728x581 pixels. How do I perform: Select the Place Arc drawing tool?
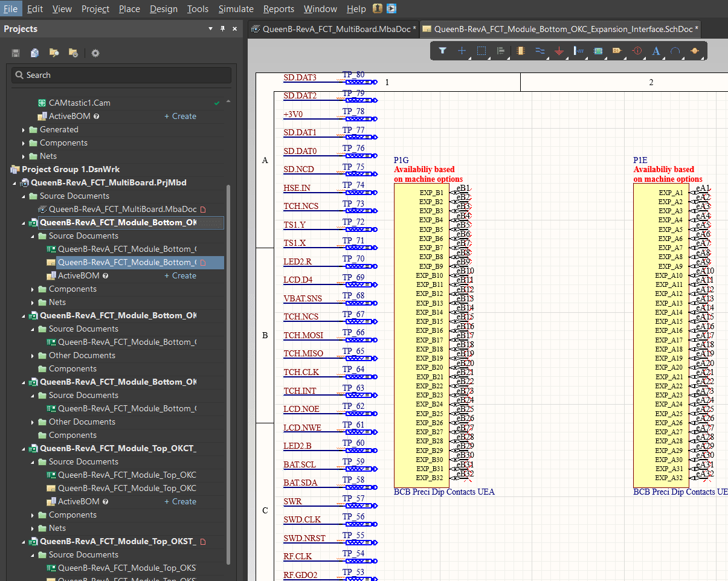click(x=675, y=51)
